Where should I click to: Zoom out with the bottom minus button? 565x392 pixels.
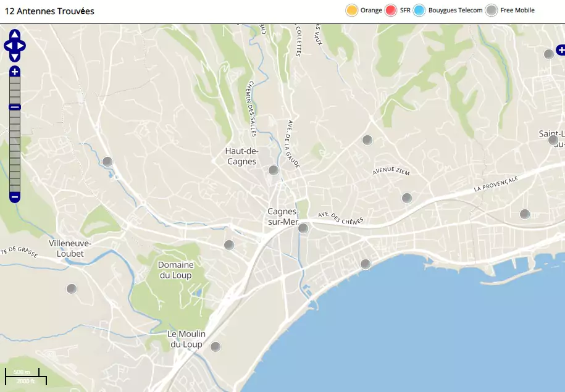tap(15, 198)
